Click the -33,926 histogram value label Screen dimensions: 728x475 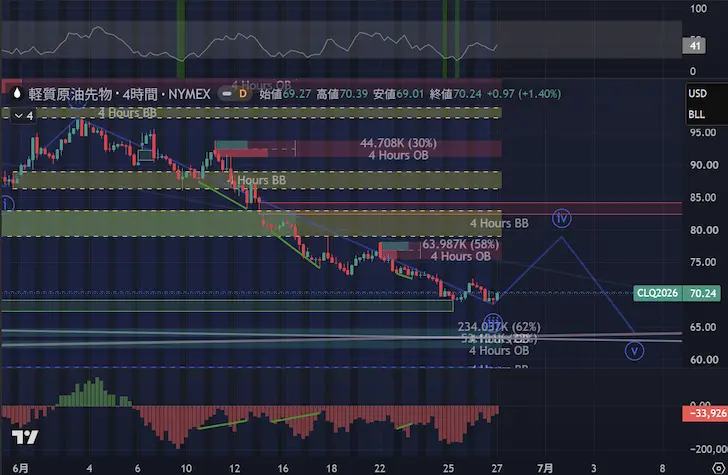pyautogui.click(x=705, y=413)
